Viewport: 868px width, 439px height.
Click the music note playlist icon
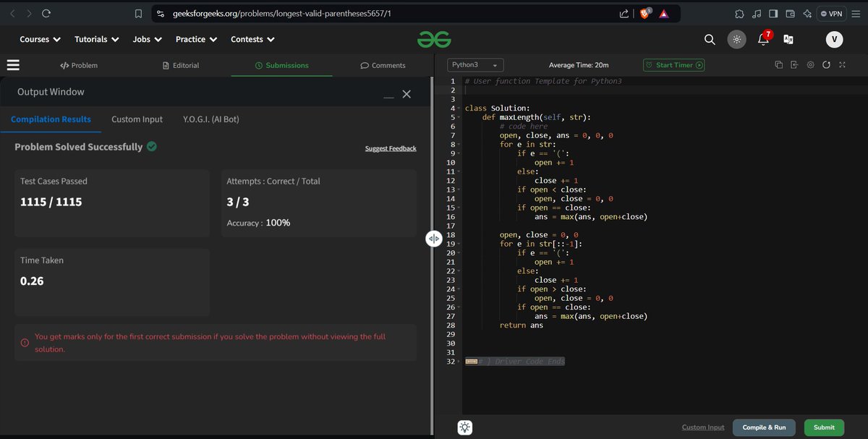[757, 14]
